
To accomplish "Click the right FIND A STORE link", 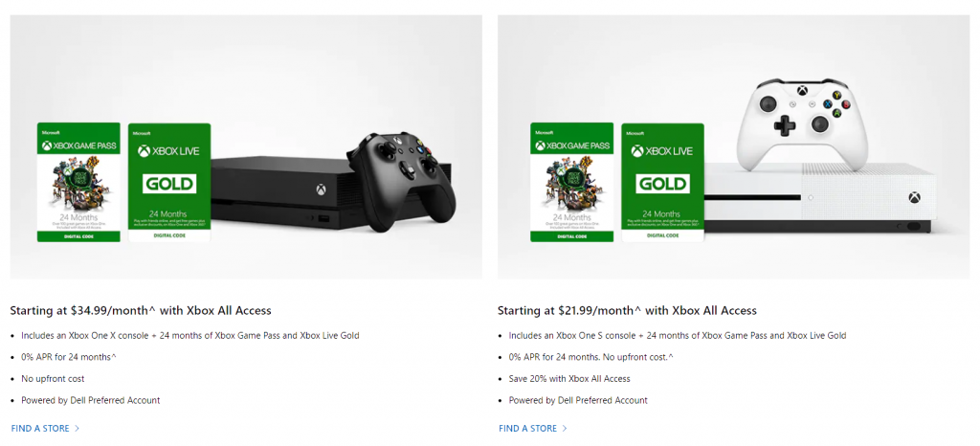I will point(527,428).
